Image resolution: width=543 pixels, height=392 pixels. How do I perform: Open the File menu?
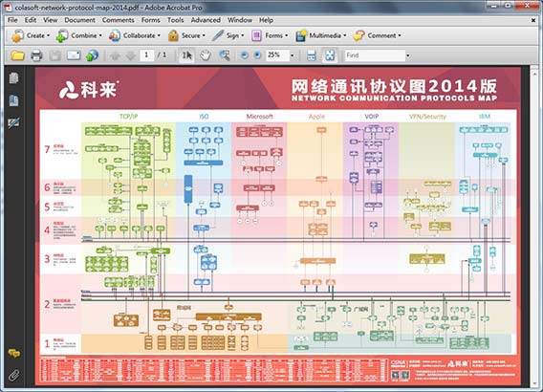click(x=12, y=20)
